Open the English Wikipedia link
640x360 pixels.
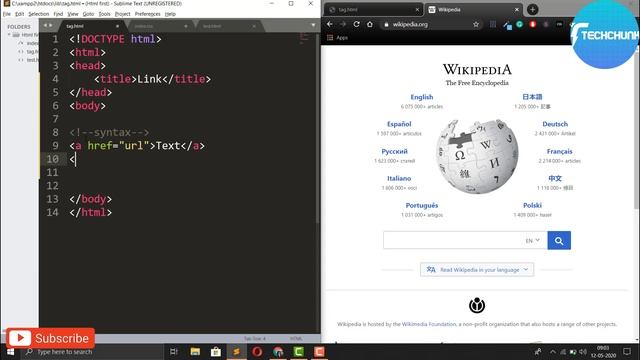pos(422,97)
